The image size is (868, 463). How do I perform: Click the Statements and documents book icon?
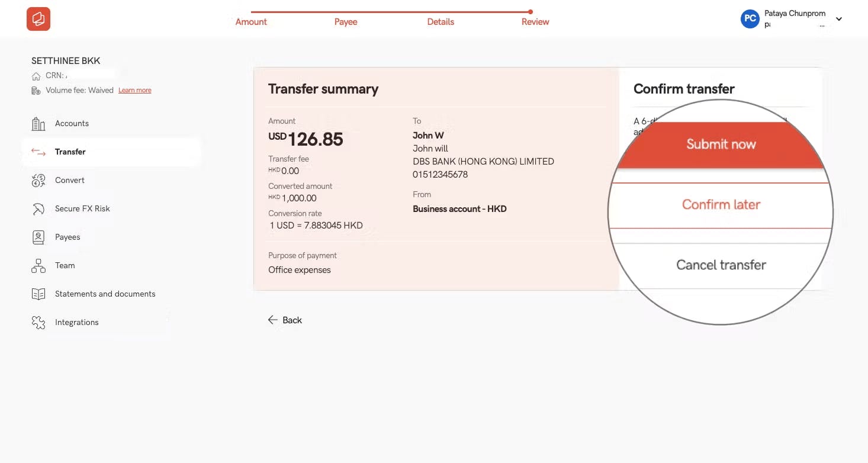point(38,294)
